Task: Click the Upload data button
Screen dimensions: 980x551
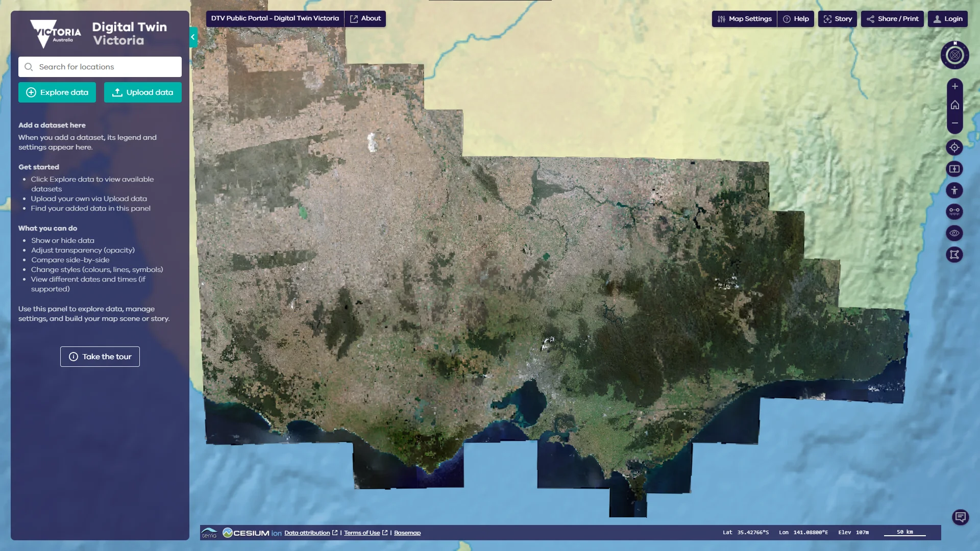Action: (x=143, y=92)
